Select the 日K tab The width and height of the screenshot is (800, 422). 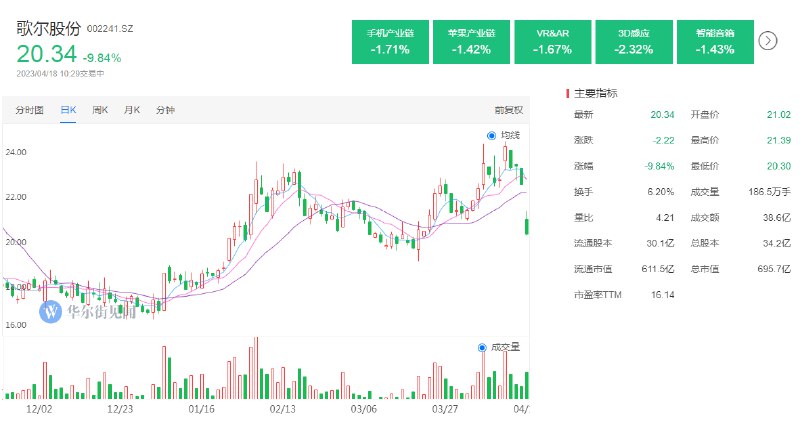point(68,110)
